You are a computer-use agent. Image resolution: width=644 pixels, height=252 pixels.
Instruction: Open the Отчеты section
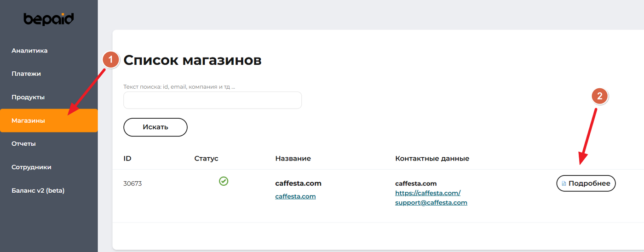[23, 143]
